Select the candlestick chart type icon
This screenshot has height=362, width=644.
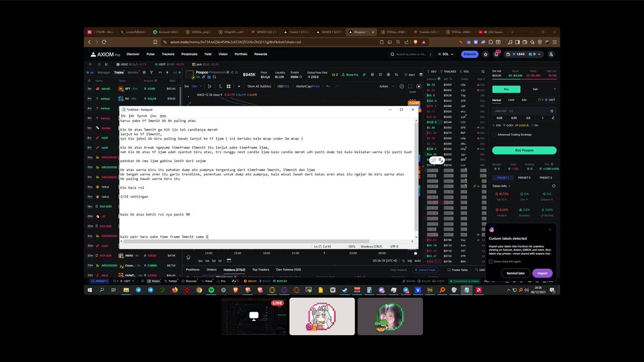pyautogui.click(x=209, y=86)
